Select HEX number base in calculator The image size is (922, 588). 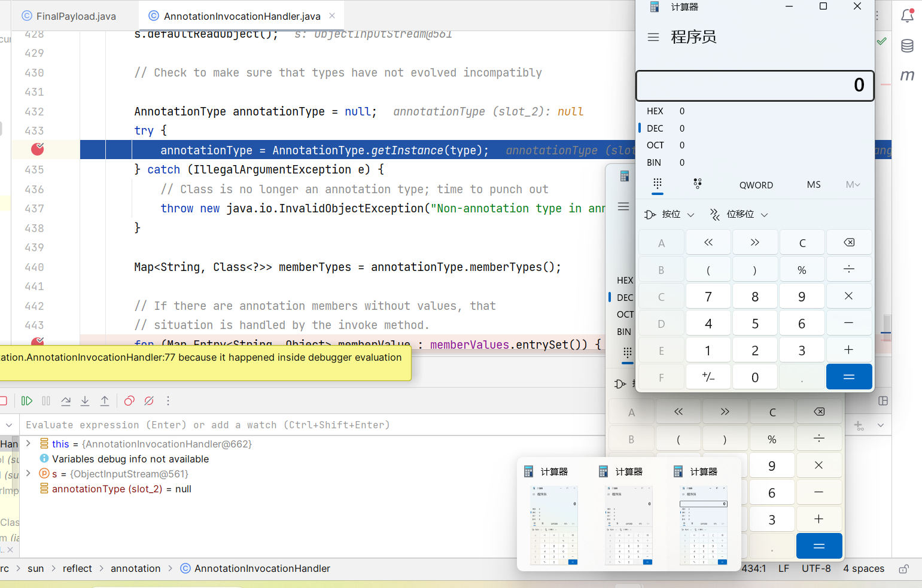point(655,111)
